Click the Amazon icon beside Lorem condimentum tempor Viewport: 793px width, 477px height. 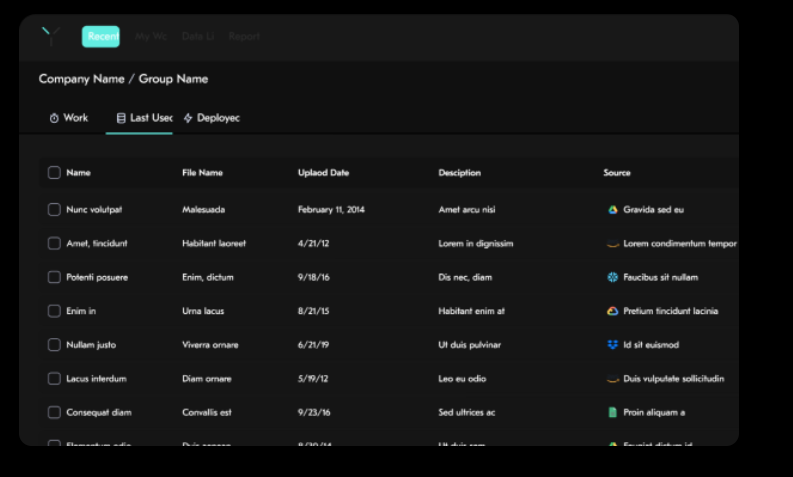pyautogui.click(x=613, y=244)
